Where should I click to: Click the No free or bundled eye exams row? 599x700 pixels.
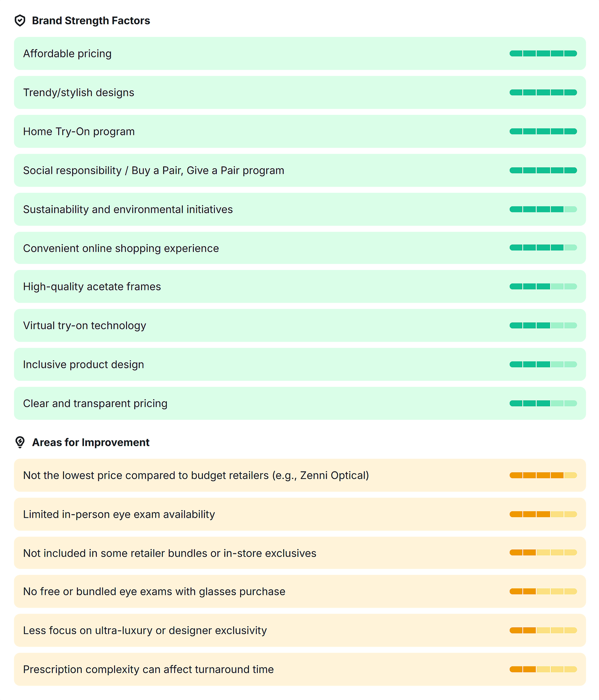(x=299, y=591)
